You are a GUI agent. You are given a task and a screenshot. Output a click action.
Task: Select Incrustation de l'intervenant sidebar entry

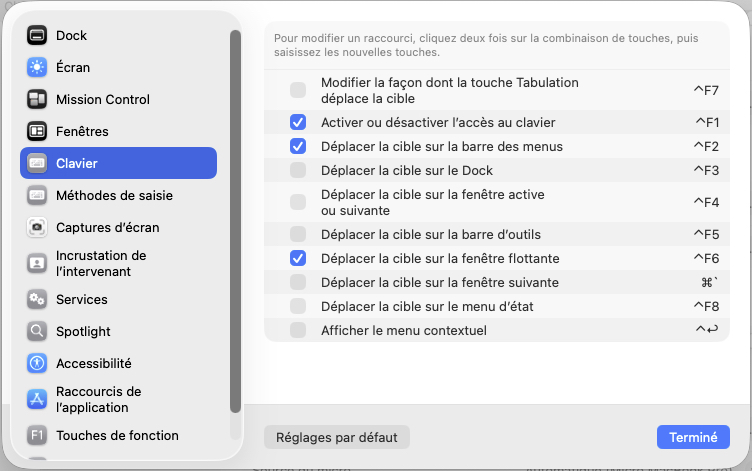coord(100,264)
